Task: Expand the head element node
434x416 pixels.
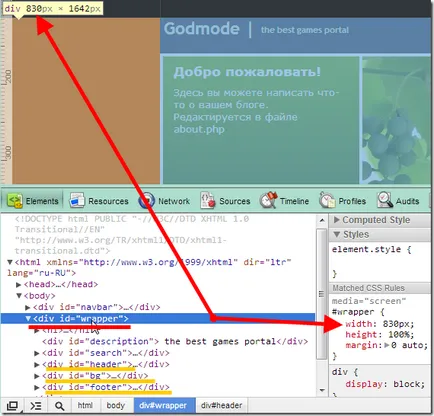Action: [x=19, y=285]
